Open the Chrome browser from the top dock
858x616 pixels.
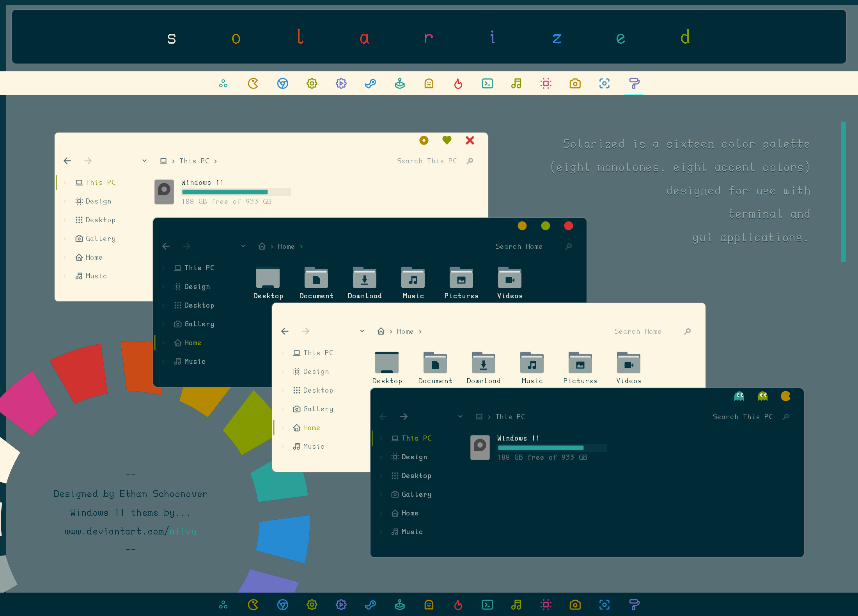coord(282,83)
